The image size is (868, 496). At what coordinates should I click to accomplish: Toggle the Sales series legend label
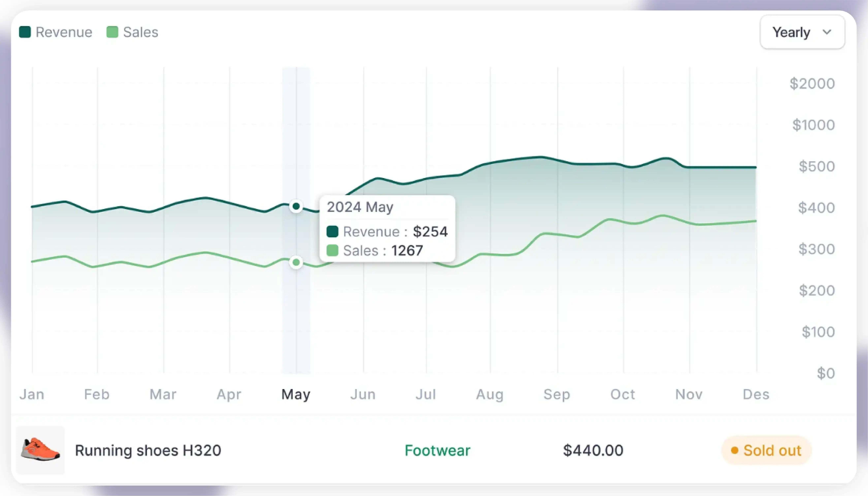pyautogui.click(x=141, y=32)
